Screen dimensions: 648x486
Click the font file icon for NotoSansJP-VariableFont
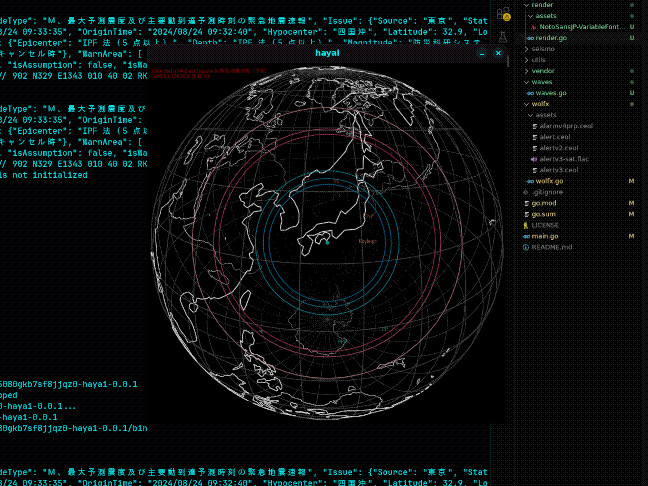pyautogui.click(x=535, y=26)
